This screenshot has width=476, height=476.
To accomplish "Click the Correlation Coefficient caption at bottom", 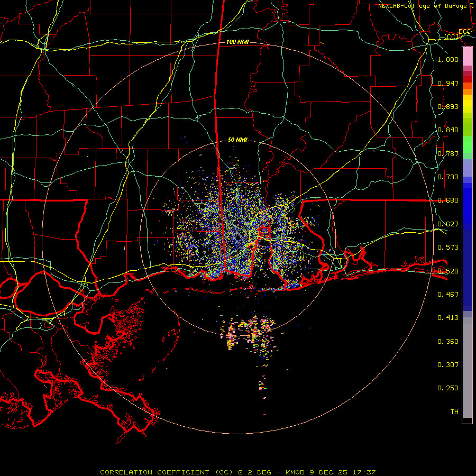I will [238, 472].
